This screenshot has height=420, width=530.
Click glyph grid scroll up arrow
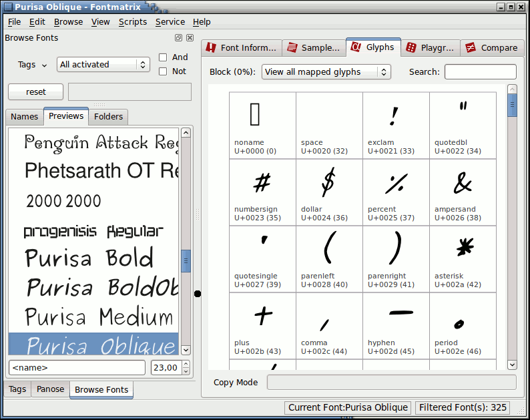tap(512, 89)
